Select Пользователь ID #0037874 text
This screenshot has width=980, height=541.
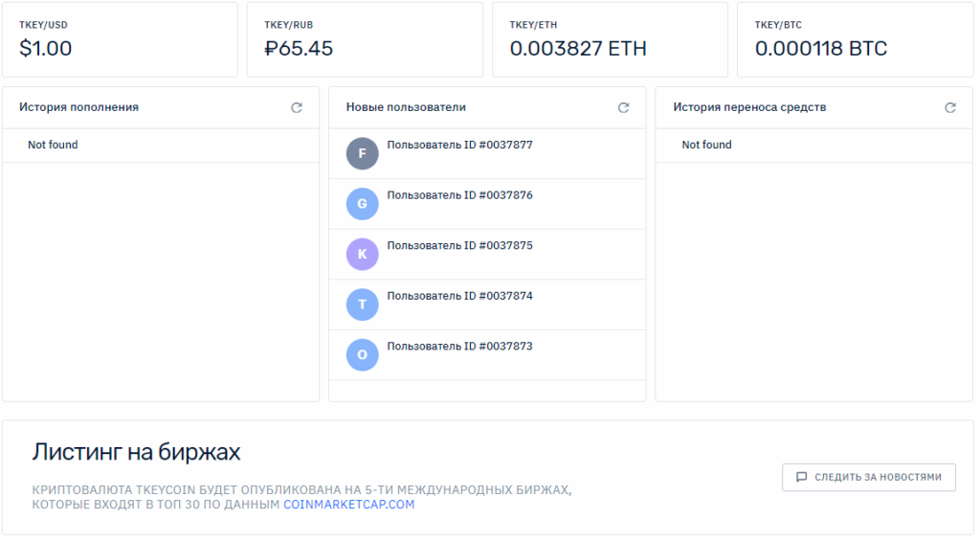coord(460,296)
